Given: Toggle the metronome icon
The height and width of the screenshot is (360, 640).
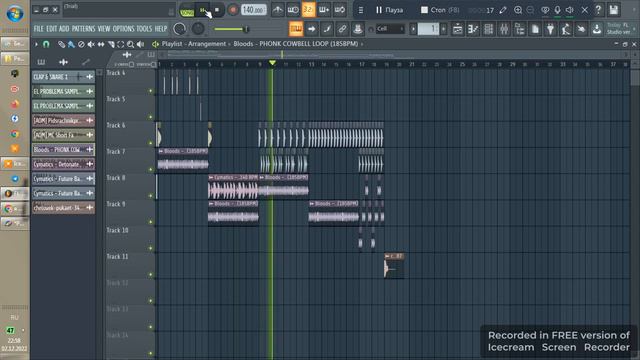Looking at the screenshot, I should 278,10.
